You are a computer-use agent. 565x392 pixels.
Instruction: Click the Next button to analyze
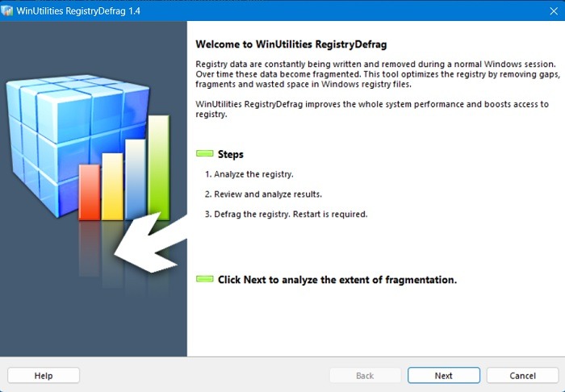point(444,375)
